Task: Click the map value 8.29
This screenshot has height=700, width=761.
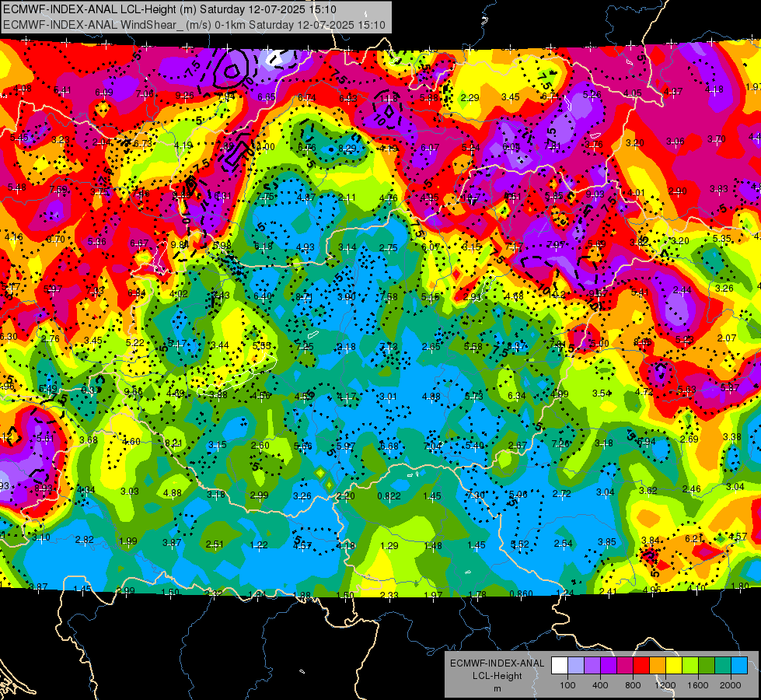Action: click(x=347, y=149)
